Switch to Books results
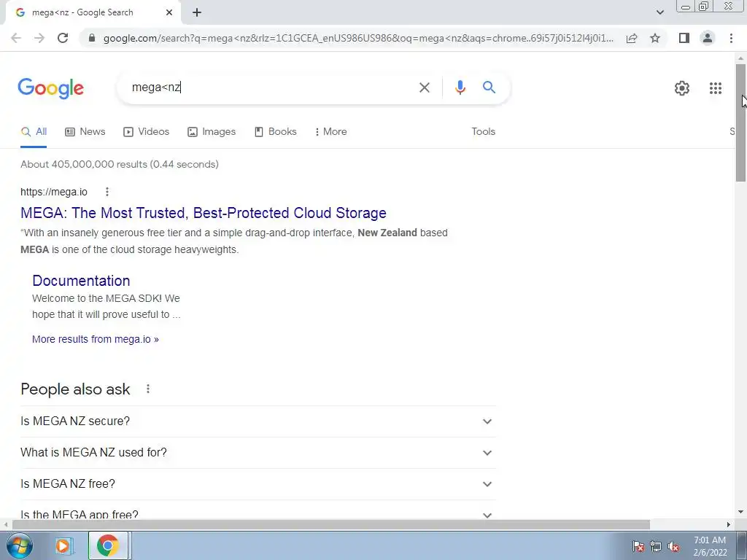 (x=275, y=132)
